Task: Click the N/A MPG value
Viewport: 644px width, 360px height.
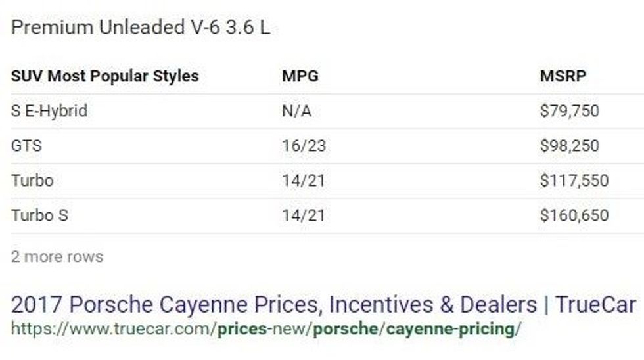Action: (296, 111)
